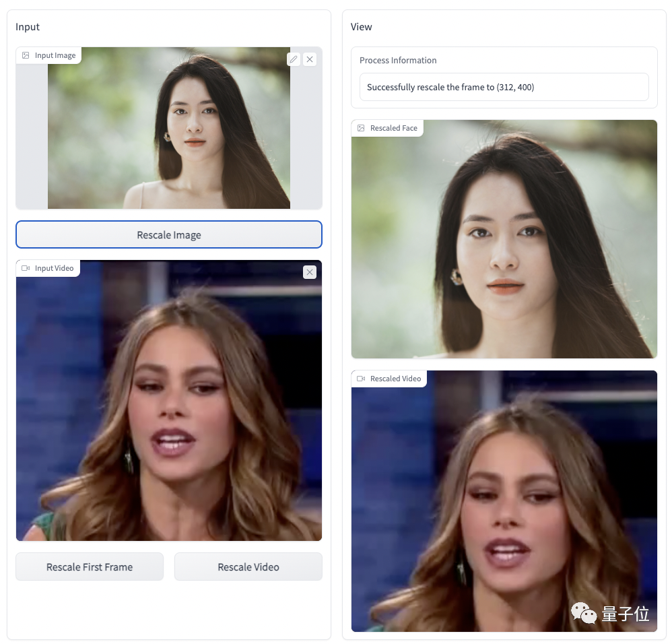Click the camera icon beside the Input Video label
672x644 pixels.
point(26,268)
